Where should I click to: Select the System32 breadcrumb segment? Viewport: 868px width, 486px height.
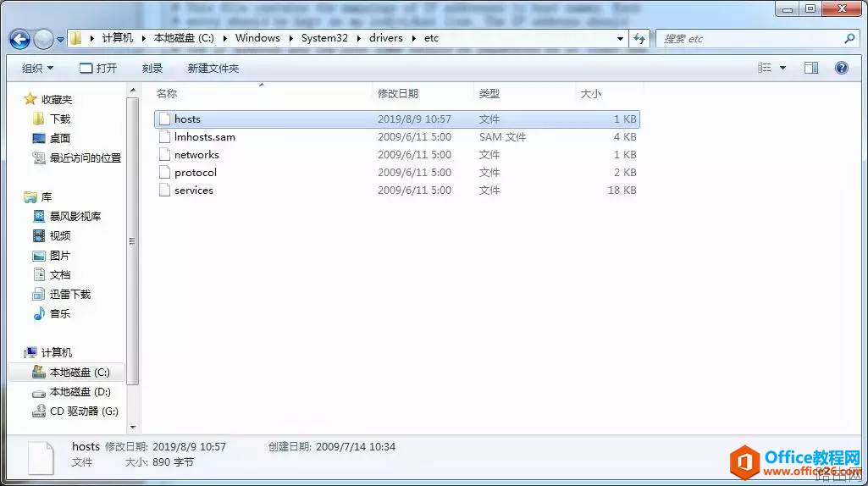click(x=324, y=37)
